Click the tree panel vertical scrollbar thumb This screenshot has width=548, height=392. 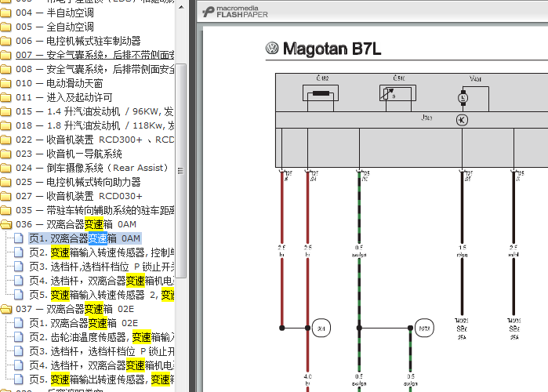click(x=180, y=170)
